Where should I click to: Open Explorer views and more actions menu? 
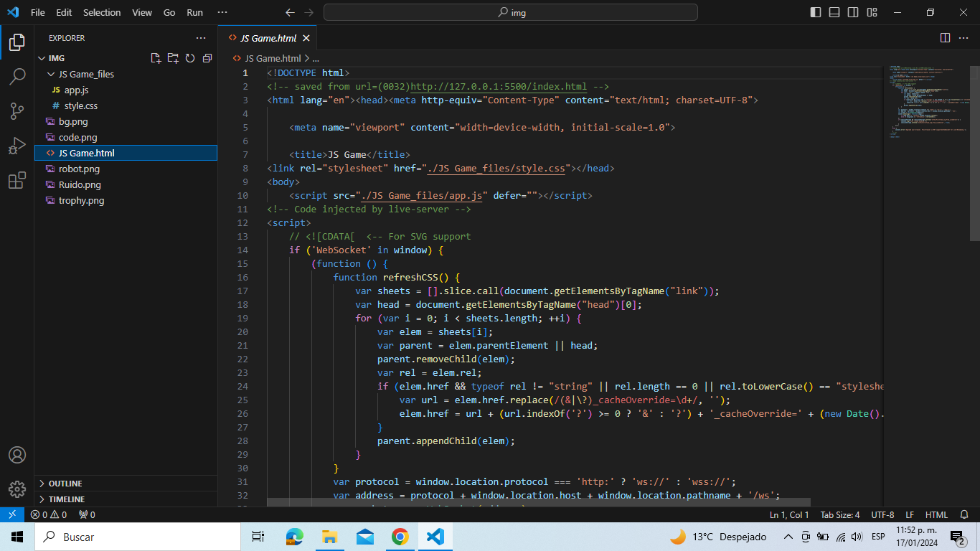[201, 38]
